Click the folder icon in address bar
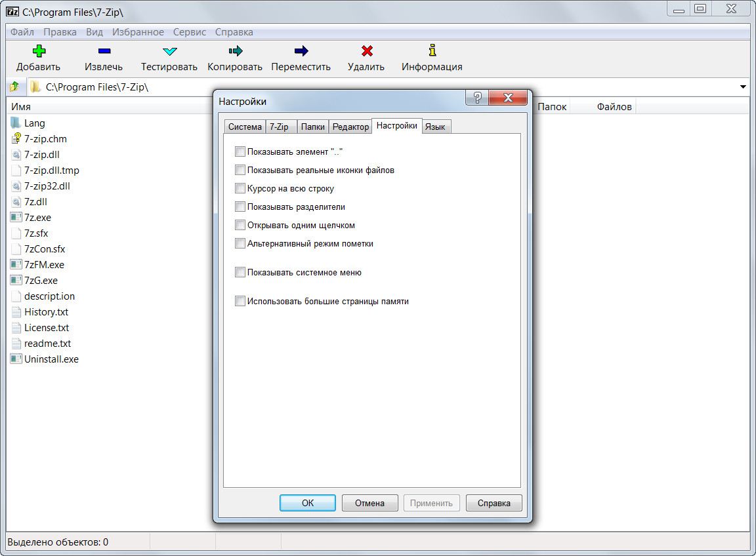 coord(35,87)
